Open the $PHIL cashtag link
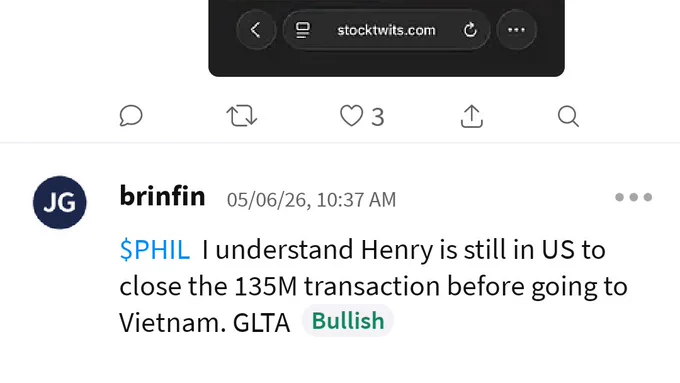The image size is (680, 383). pos(154,250)
